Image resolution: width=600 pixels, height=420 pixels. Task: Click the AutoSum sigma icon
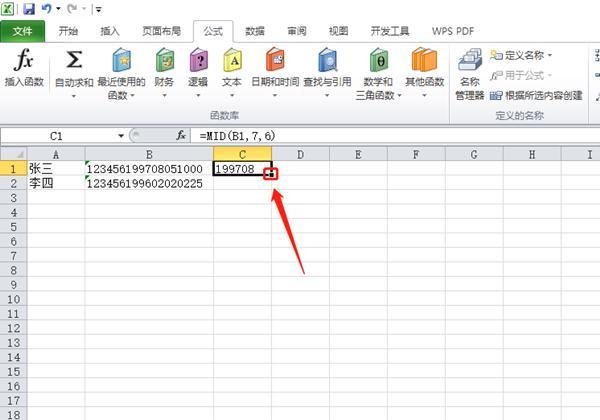pyautogui.click(x=74, y=60)
